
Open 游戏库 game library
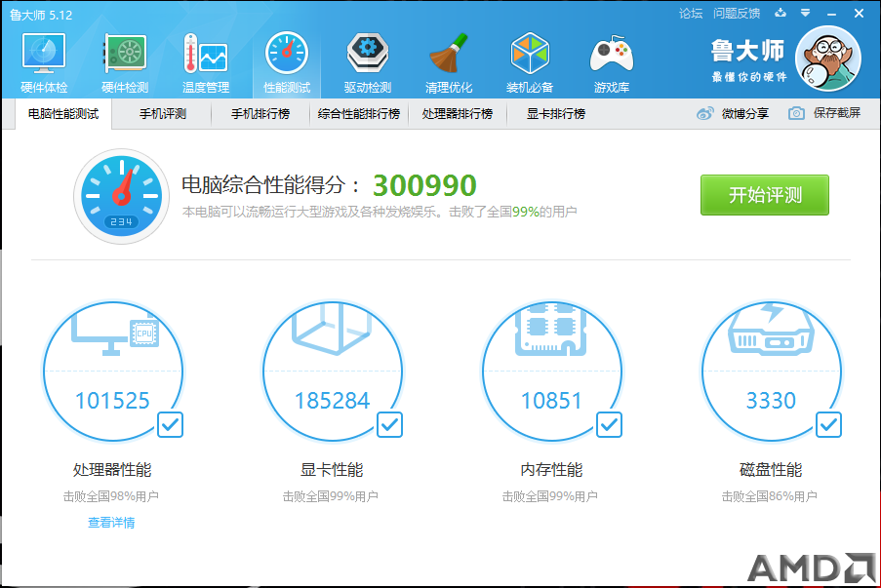point(612,63)
